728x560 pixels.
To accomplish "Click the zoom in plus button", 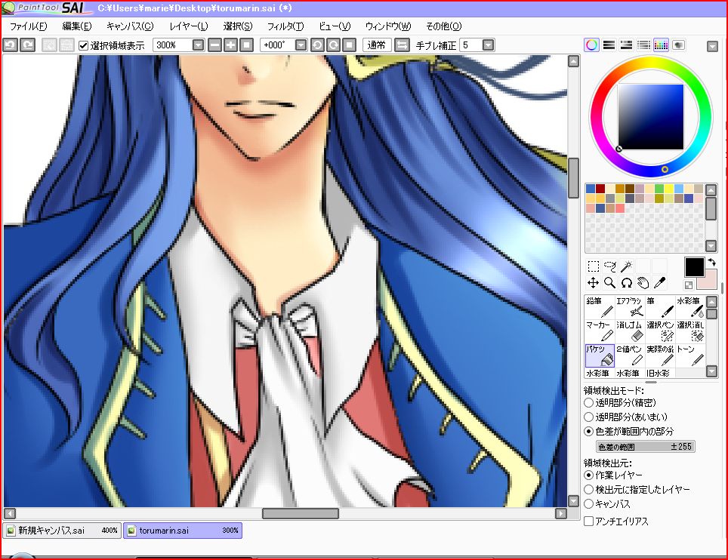I will pyautogui.click(x=230, y=45).
